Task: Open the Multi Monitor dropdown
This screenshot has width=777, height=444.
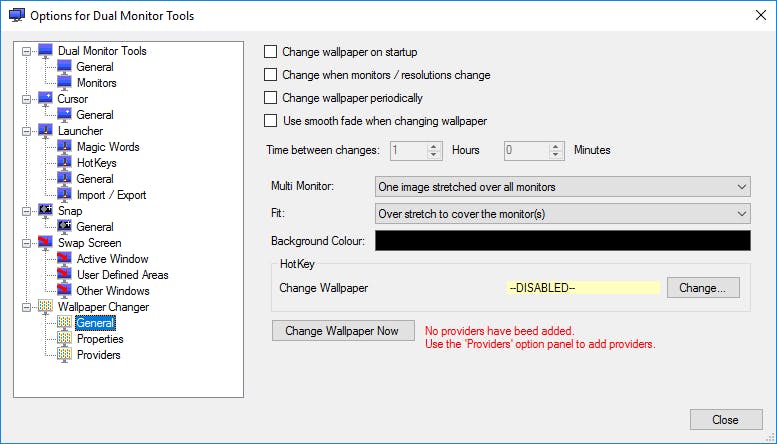Action: tap(562, 187)
